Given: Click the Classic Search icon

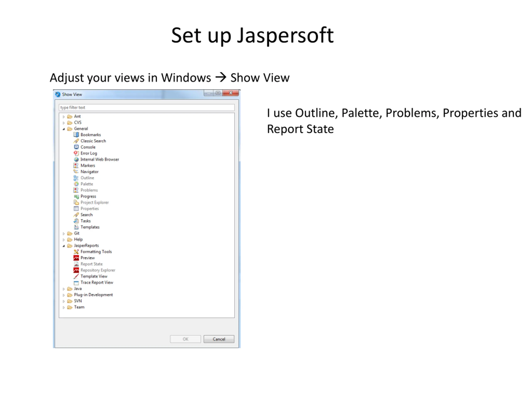Looking at the screenshot, I should pyautogui.click(x=76, y=141).
